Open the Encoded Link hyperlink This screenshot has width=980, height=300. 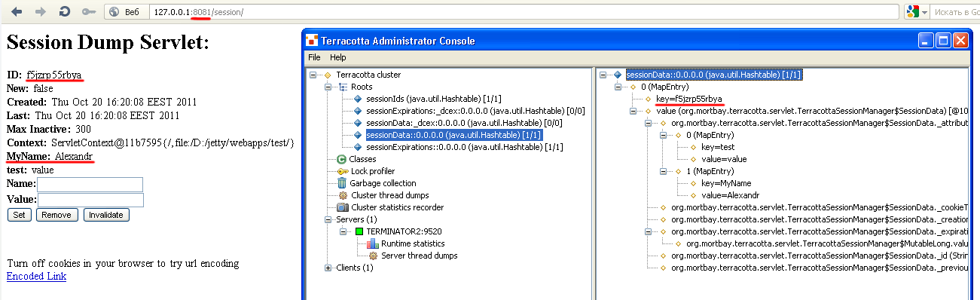36,276
